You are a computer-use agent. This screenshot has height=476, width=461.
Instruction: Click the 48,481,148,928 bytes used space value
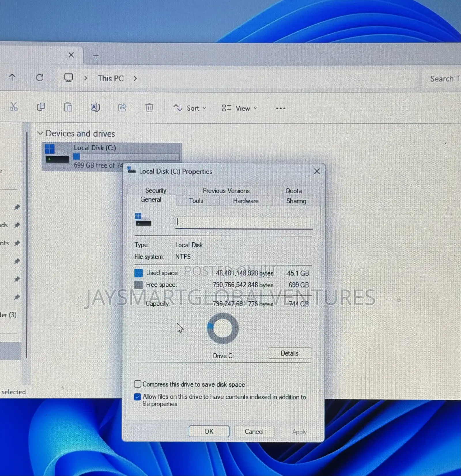(x=245, y=273)
